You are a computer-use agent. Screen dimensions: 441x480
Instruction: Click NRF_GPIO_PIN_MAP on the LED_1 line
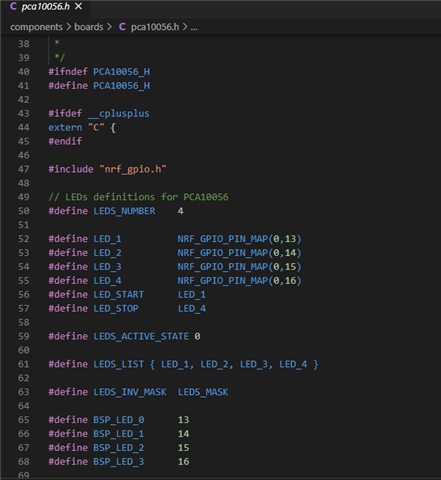222,239
